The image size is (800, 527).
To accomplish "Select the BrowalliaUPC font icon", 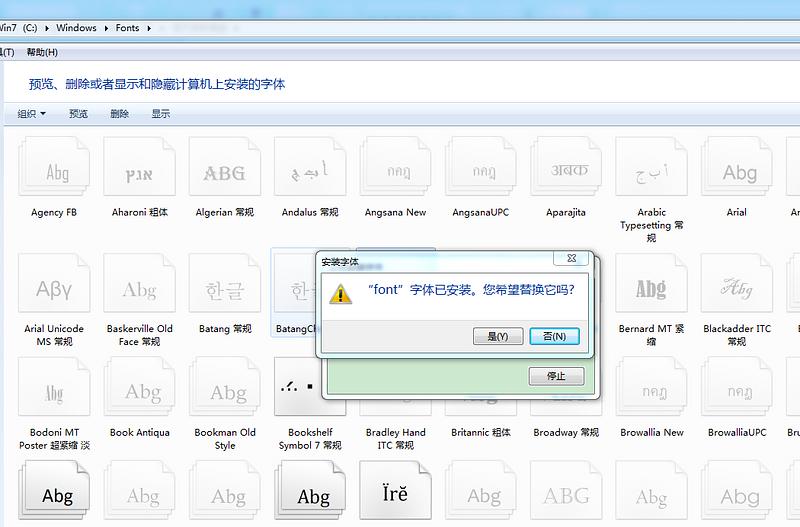I will 737,386.
